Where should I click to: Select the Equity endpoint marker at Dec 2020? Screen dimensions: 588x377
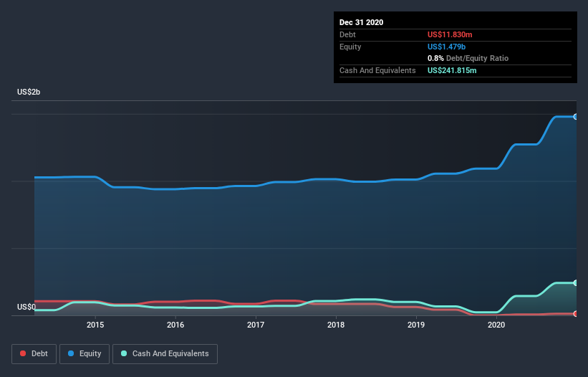(576, 117)
